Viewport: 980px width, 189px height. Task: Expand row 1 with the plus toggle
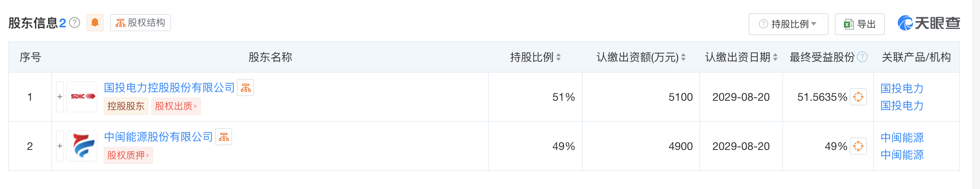[60, 97]
